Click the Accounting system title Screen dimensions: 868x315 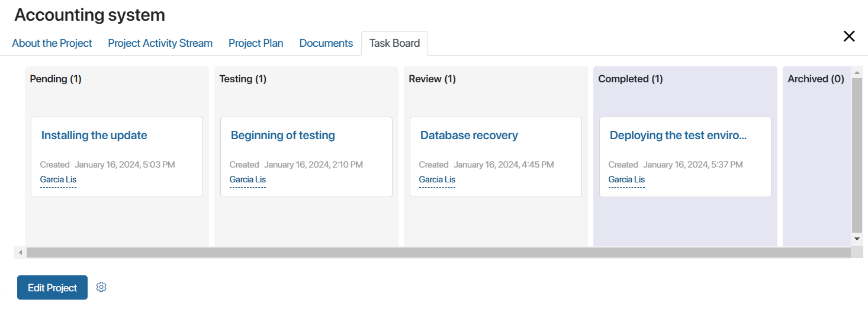click(90, 15)
